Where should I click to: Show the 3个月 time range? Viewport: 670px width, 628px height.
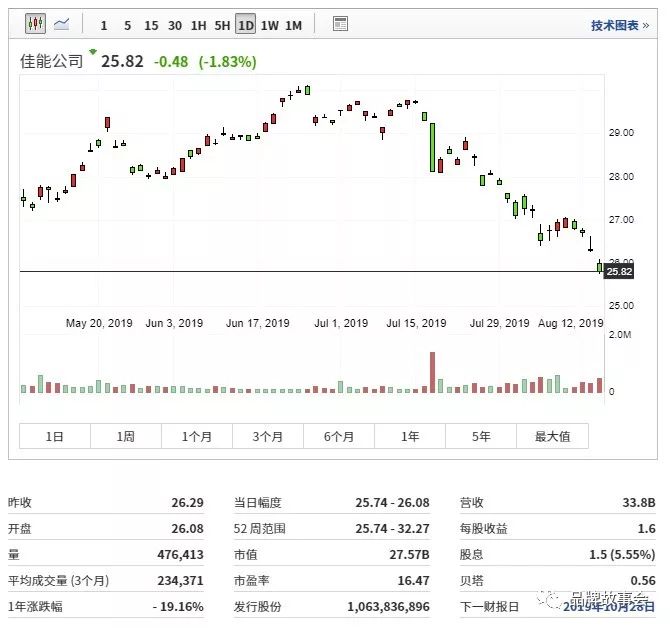[x=268, y=436]
